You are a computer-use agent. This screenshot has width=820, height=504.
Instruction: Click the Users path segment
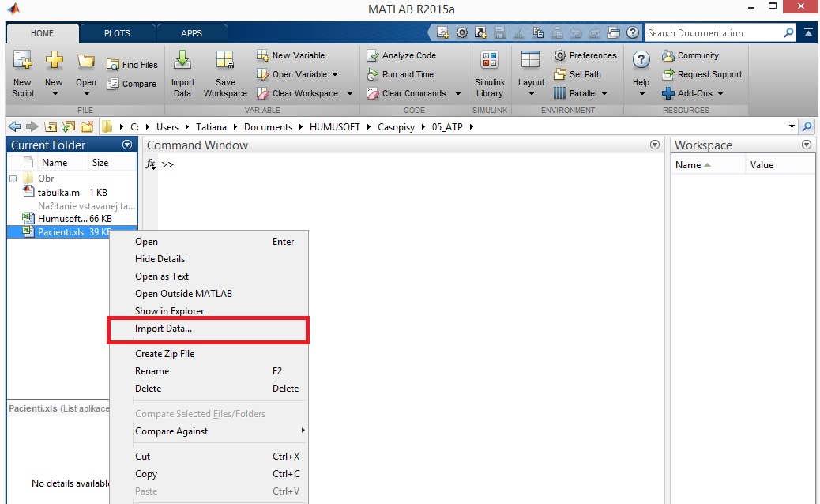click(x=167, y=127)
